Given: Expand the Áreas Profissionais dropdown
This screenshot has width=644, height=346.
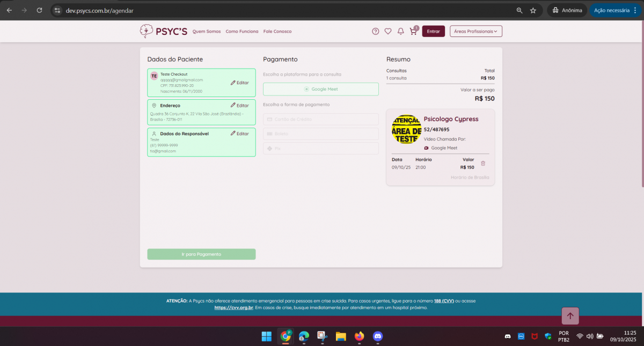Looking at the screenshot, I should [x=475, y=31].
